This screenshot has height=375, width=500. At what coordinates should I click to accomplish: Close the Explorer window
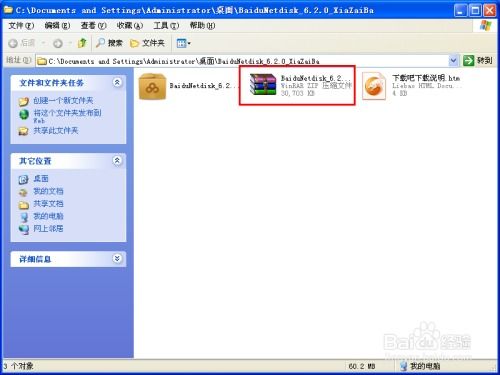click(490, 11)
